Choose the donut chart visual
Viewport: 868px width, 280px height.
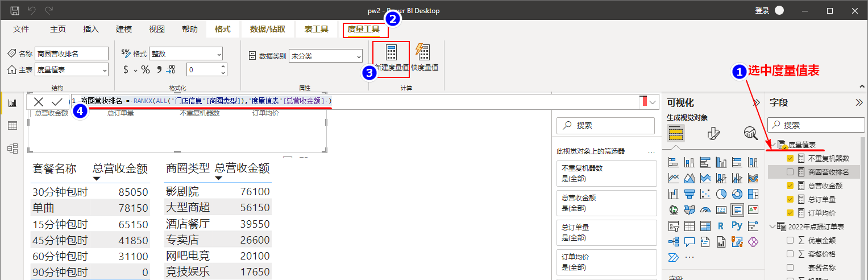coord(737,194)
